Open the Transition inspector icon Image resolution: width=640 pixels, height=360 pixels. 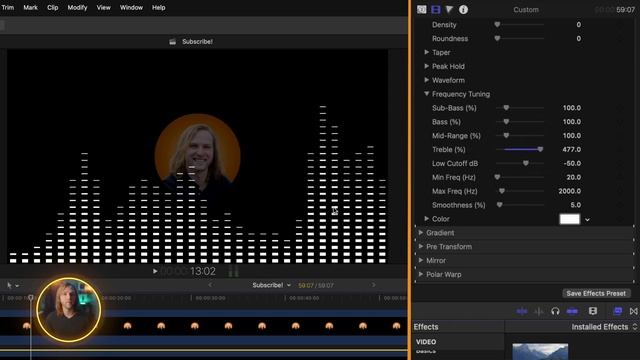[x=422, y=9]
